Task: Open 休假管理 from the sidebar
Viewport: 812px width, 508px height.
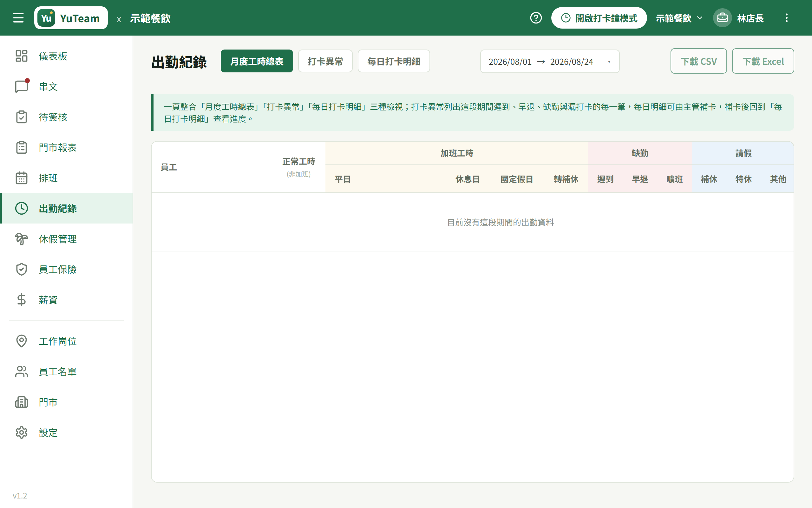Action: (66, 239)
